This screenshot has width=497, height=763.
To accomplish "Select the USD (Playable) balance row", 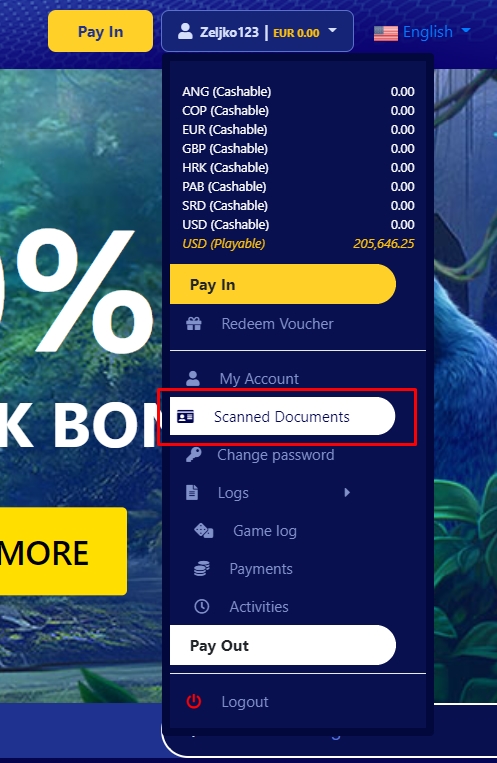I will pyautogui.click(x=298, y=243).
